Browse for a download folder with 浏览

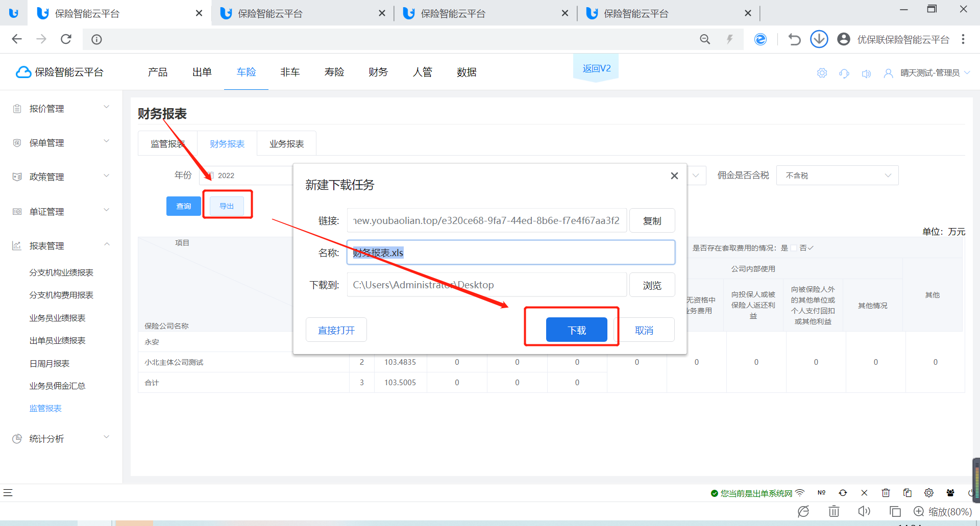[652, 285]
